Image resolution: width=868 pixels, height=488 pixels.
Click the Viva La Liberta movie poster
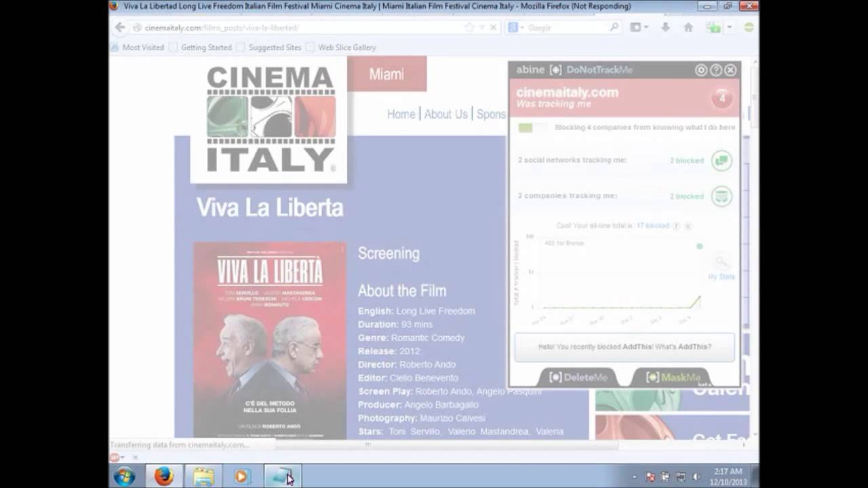270,340
